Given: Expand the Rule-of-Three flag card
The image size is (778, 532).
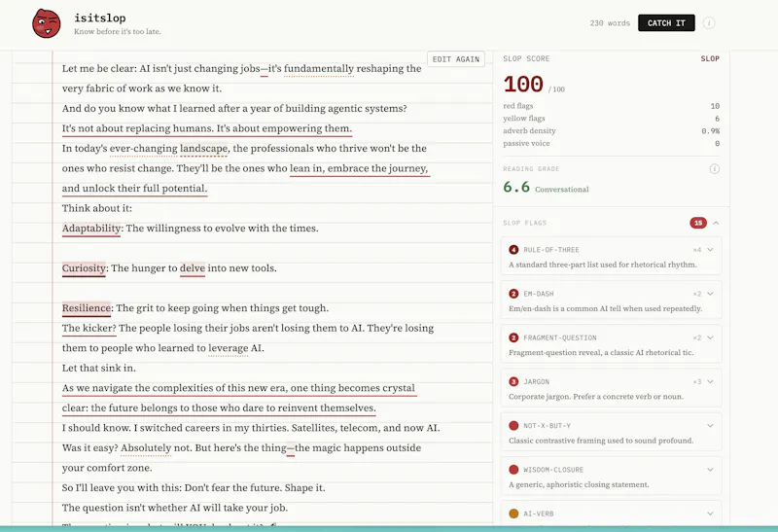Looking at the screenshot, I should click(x=710, y=250).
